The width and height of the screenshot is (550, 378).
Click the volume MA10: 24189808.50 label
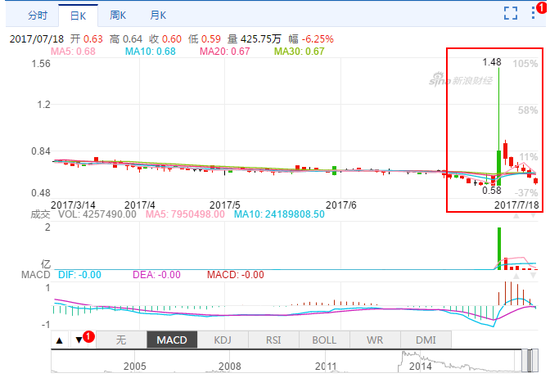tap(279, 214)
